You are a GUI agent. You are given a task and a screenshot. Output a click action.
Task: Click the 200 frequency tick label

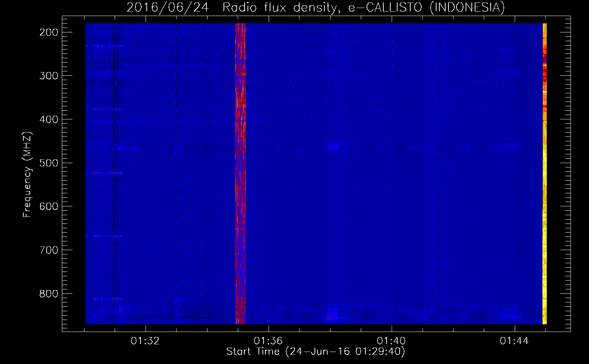[x=49, y=32]
